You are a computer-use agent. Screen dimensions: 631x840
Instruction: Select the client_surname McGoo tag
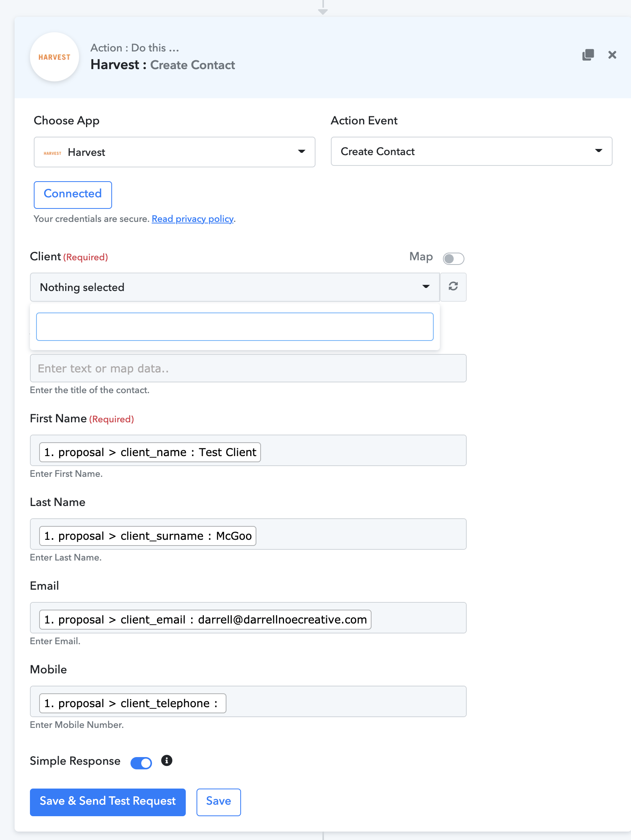[x=148, y=536]
